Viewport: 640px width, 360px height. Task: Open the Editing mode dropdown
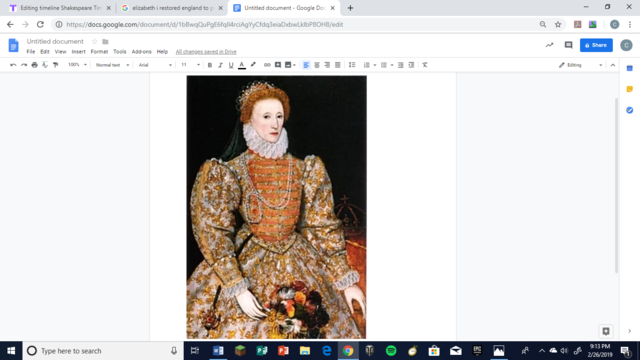point(580,65)
